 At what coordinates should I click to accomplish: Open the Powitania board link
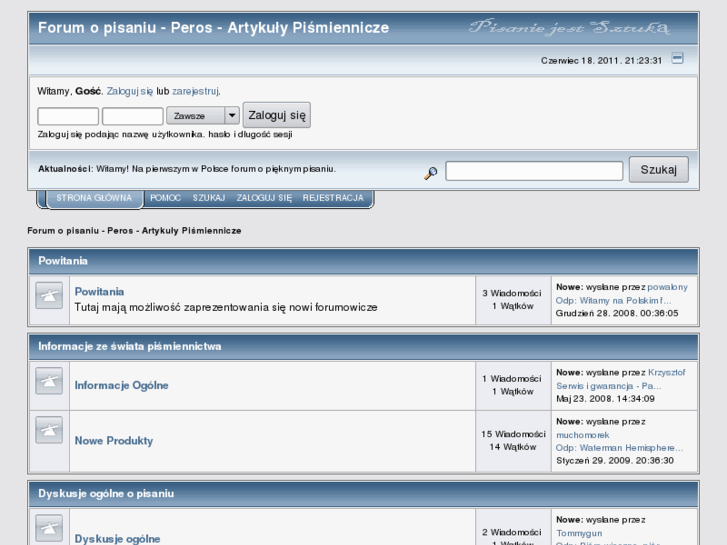(99, 292)
